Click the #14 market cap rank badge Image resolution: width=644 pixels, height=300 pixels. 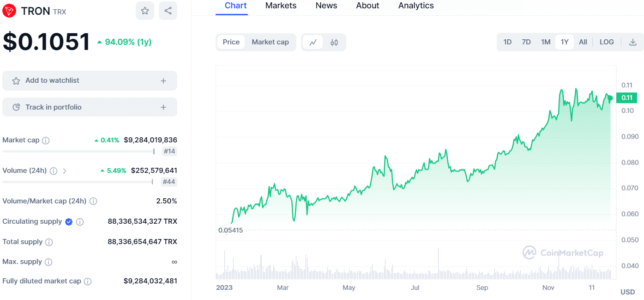point(169,151)
